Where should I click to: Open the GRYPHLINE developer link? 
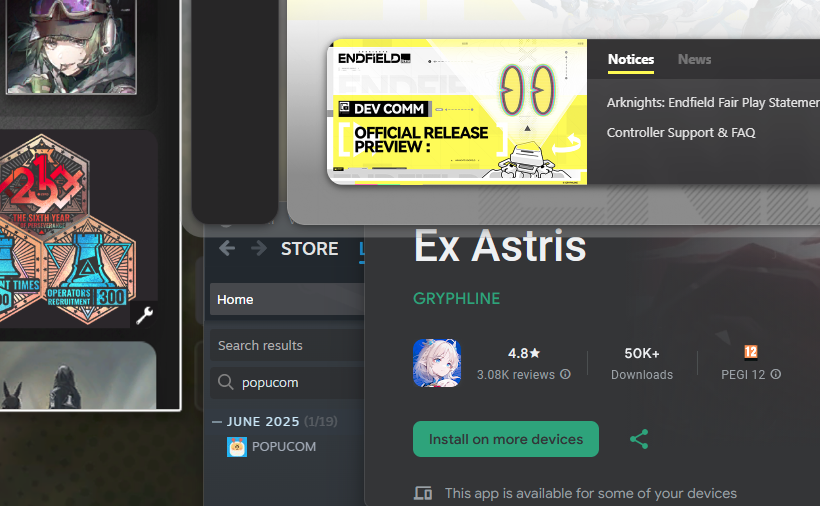[x=457, y=298]
